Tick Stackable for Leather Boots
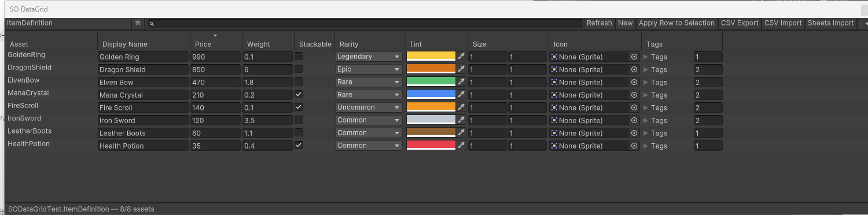 click(x=299, y=132)
